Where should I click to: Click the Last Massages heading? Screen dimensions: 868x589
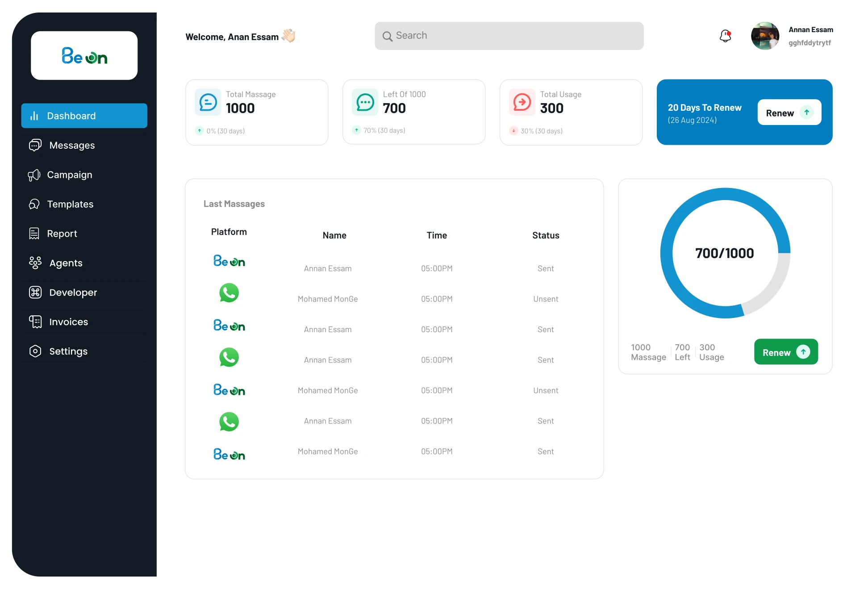coord(234,204)
